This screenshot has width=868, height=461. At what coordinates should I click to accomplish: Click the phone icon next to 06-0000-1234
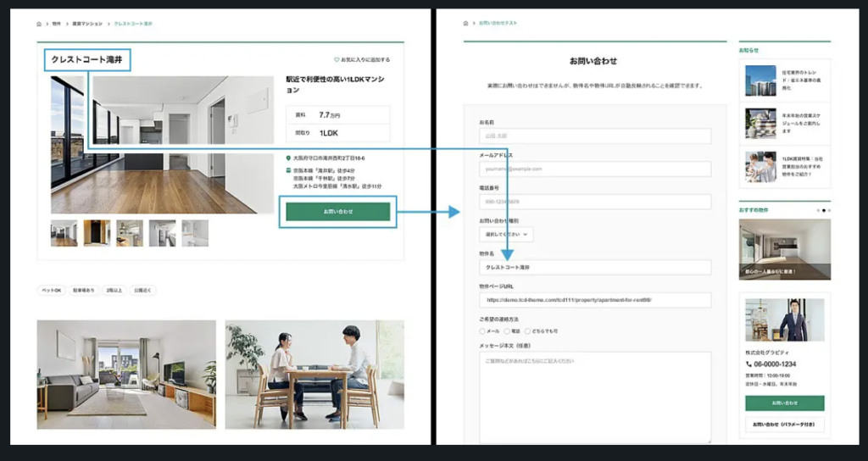748,364
